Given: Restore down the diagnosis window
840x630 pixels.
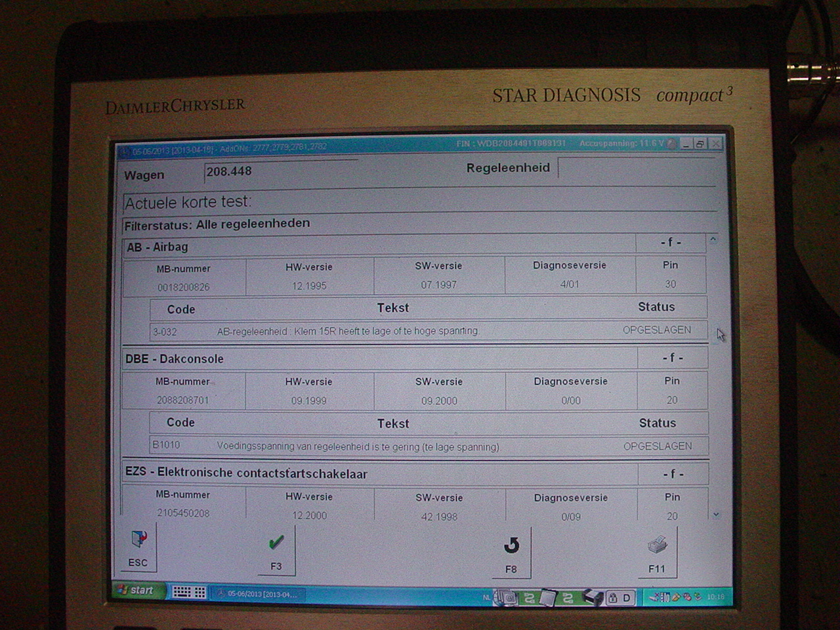Looking at the screenshot, I should point(700,144).
